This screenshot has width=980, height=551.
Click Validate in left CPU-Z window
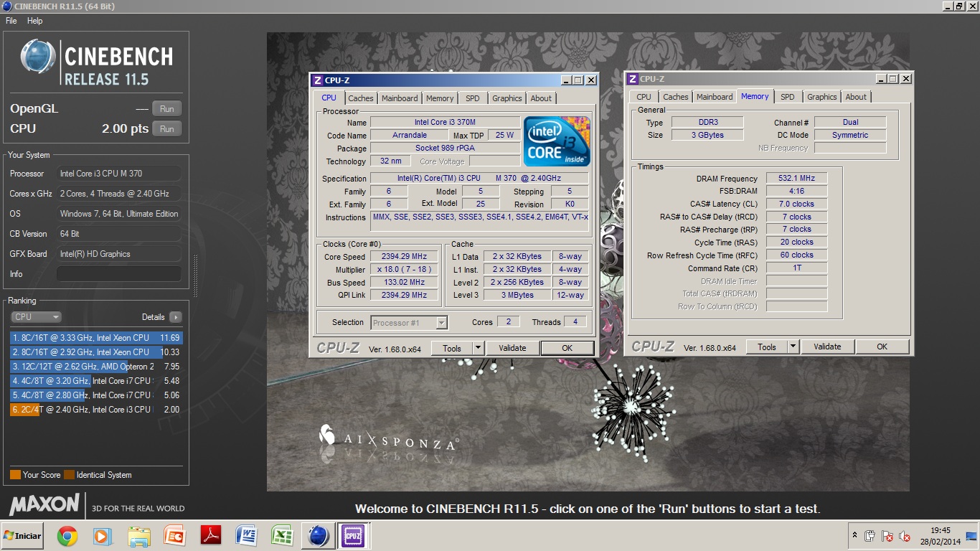512,348
